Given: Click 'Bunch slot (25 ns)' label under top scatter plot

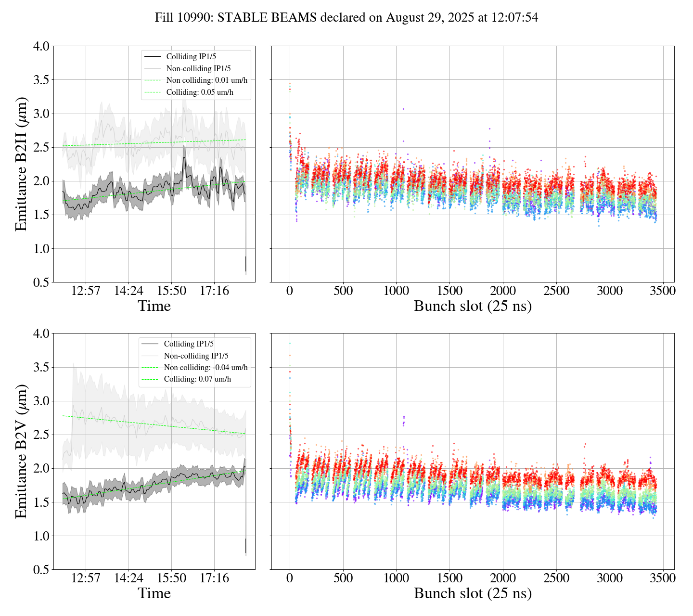Looking at the screenshot, I should (x=473, y=306).
